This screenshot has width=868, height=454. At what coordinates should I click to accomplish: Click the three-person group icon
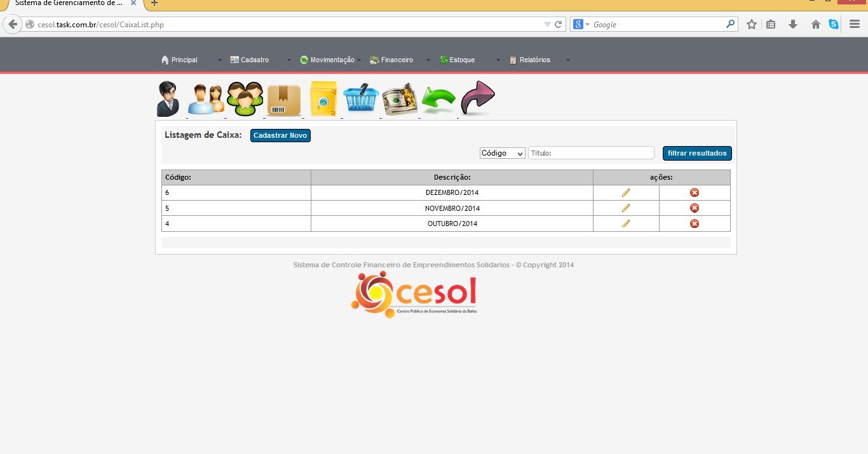pyautogui.click(x=245, y=99)
